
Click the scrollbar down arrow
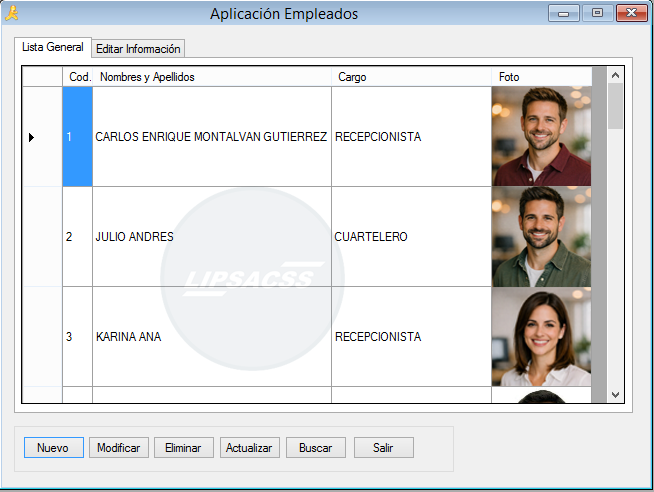pyautogui.click(x=615, y=394)
